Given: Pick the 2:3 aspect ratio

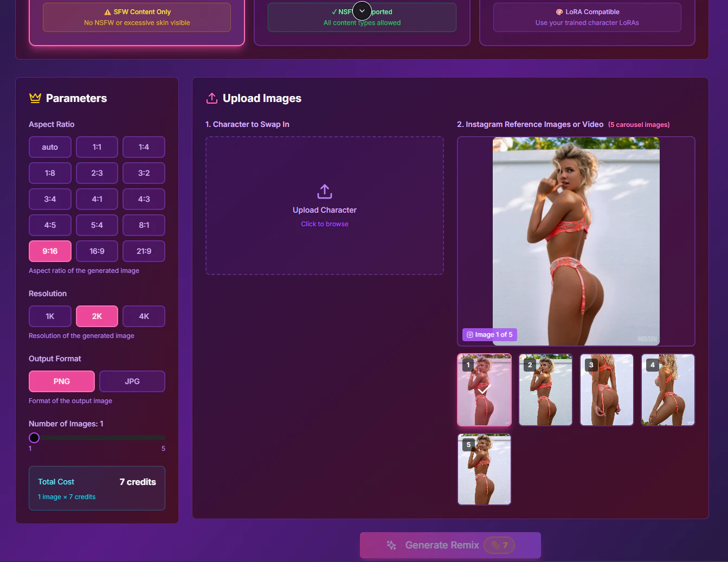Looking at the screenshot, I should 97,173.
